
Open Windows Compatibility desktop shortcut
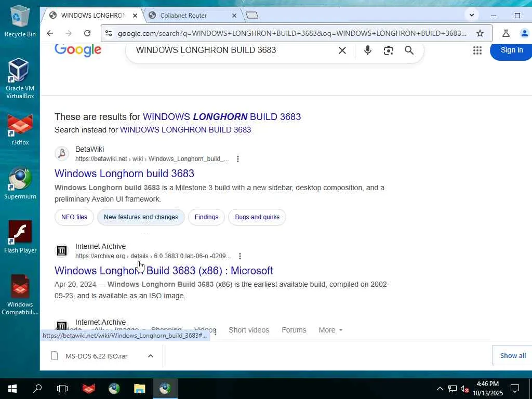pyautogui.click(x=20, y=295)
